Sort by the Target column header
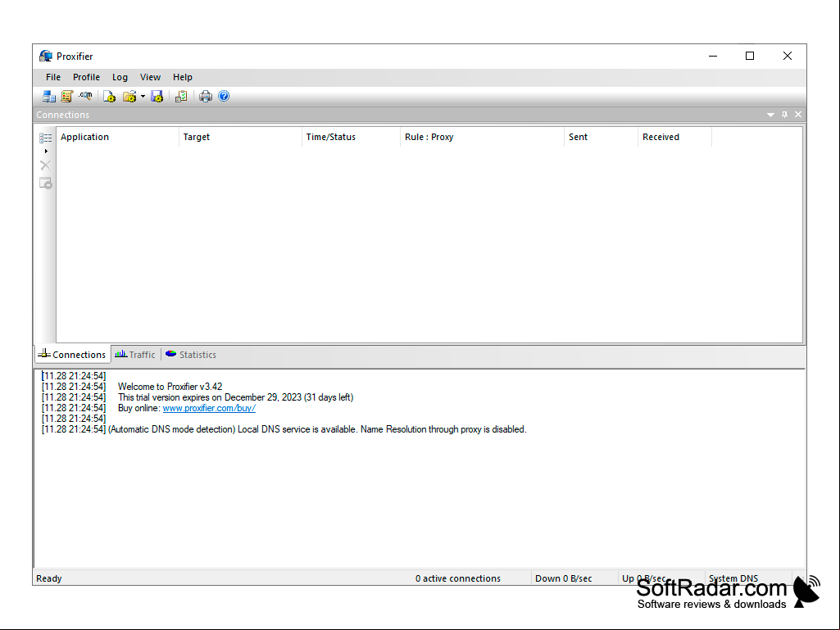This screenshot has width=840, height=630. (x=240, y=137)
